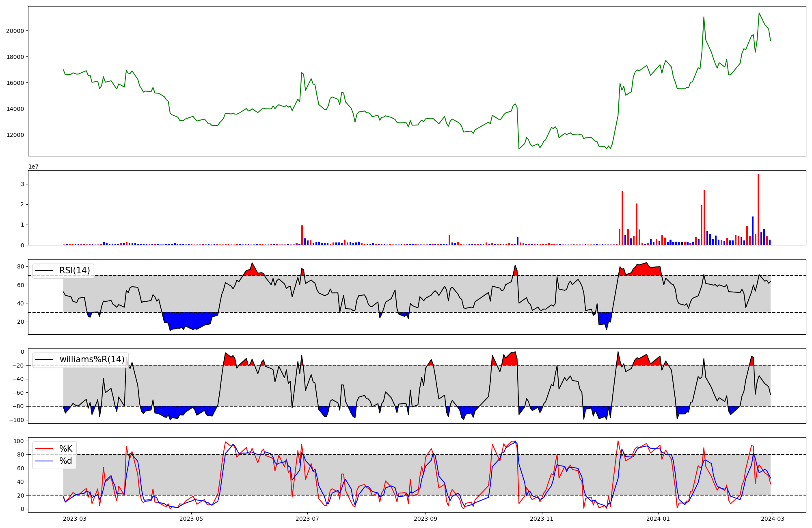Click the tallest red volume bar
The width and height of the screenshot is (812, 528).
click(x=758, y=209)
